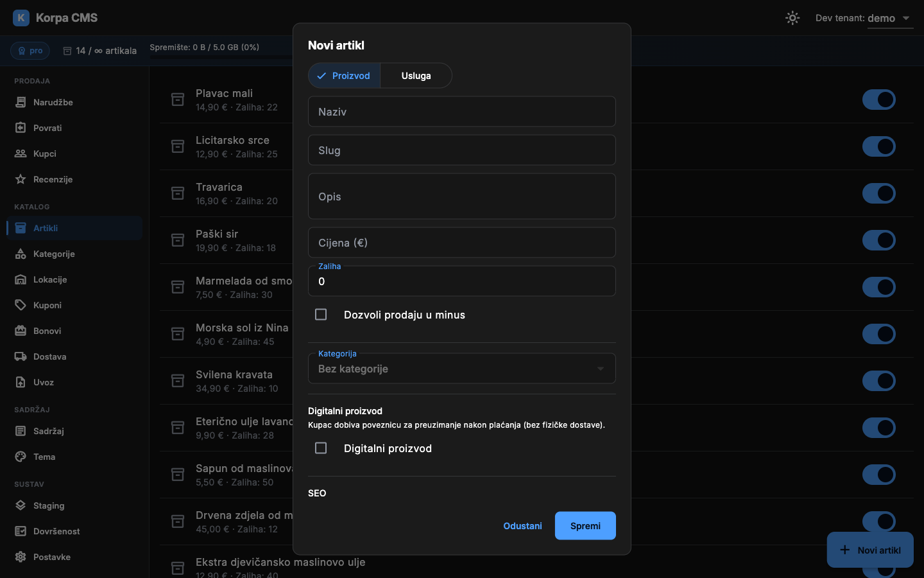Image resolution: width=924 pixels, height=578 pixels.
Task: Click the Opis text area
Action: (x=462, y=197)
